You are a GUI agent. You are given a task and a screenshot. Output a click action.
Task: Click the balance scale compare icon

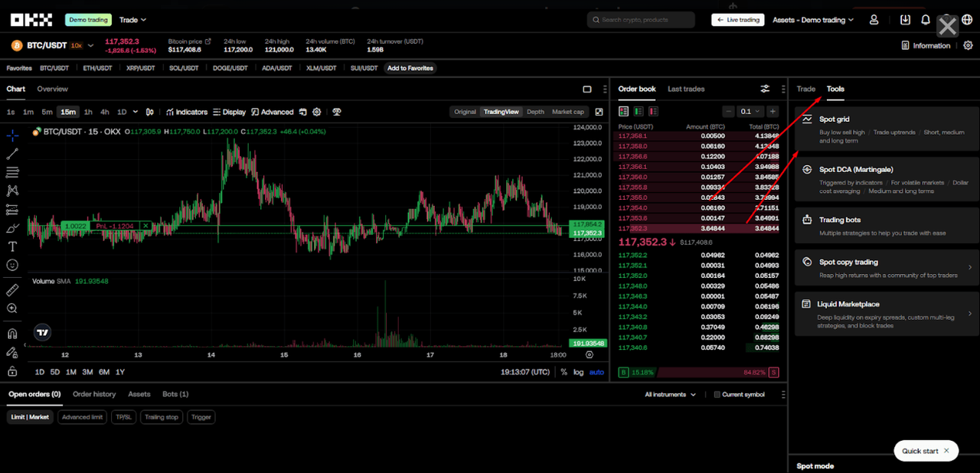(x=337, y=112)
